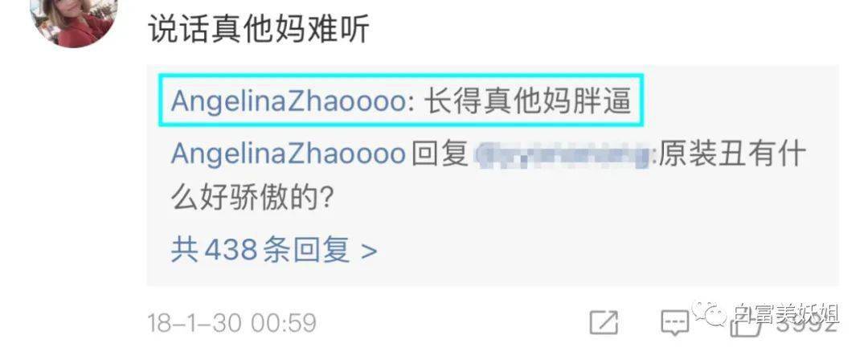Click the chevron after 共438条回复
Viewport: 868px width, 352px height.
coord(369,252)
